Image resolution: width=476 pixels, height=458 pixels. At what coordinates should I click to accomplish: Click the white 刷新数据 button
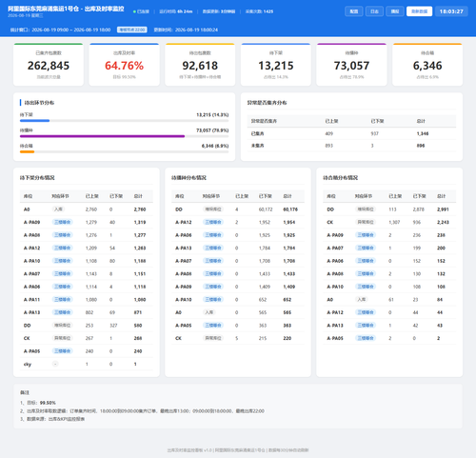pyautogui.click(x=419, y=11)
